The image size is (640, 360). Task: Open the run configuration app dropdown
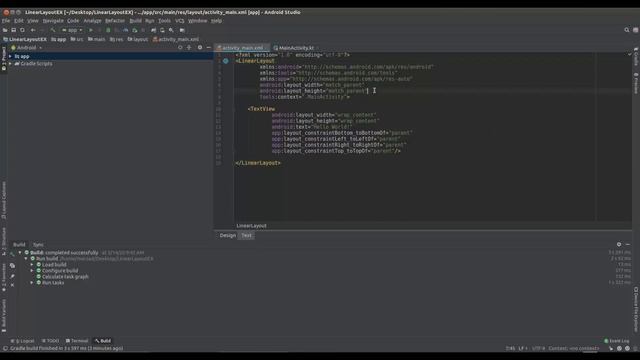point(72,30)
